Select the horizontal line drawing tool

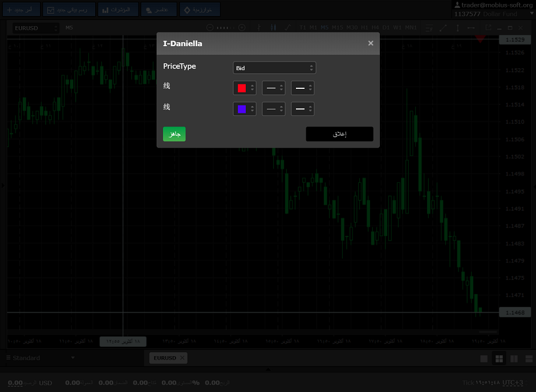(471, 28)
